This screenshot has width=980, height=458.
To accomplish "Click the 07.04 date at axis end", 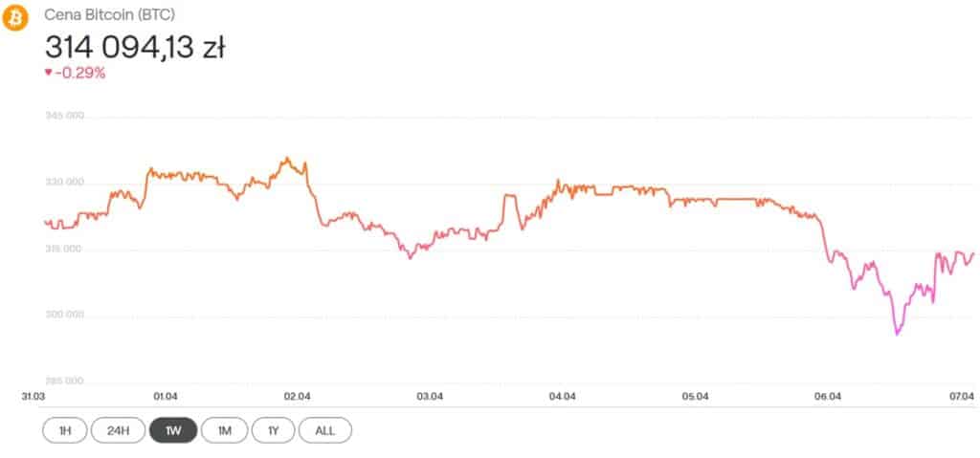I will coord(961,396).
